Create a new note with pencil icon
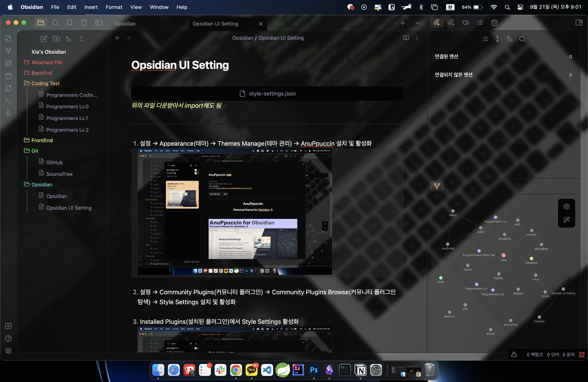Screen dimensions: 588x382 (44, 39)
